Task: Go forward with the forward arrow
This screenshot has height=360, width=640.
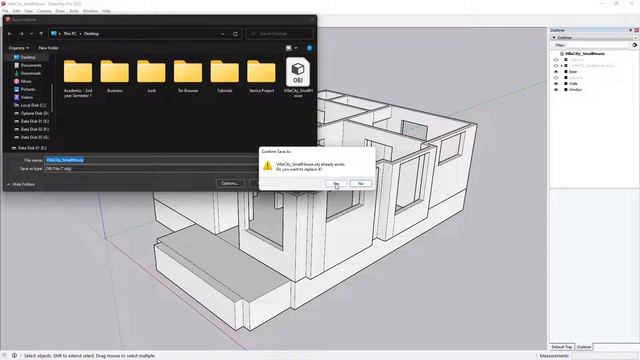Action: (x=21, y=34)
